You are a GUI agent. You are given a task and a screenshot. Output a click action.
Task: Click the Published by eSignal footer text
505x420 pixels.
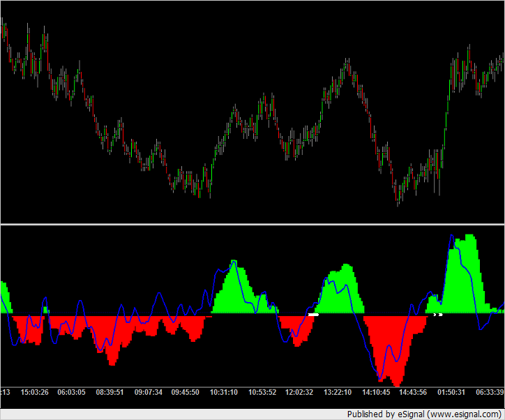point(424,414)
